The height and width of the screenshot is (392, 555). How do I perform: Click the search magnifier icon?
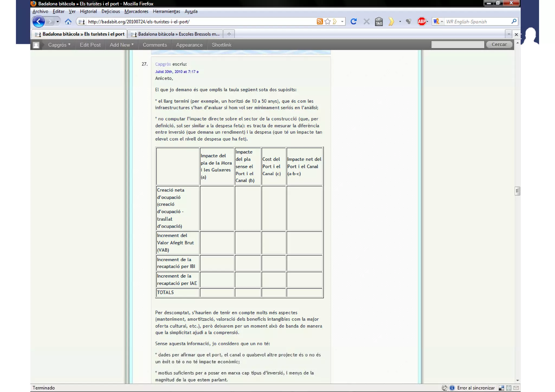514,21
